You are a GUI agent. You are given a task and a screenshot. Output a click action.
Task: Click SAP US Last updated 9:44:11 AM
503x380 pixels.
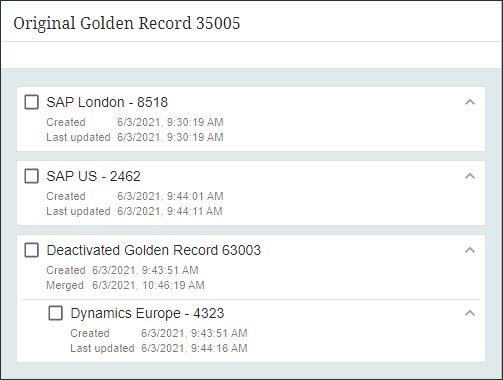point(170,211)
